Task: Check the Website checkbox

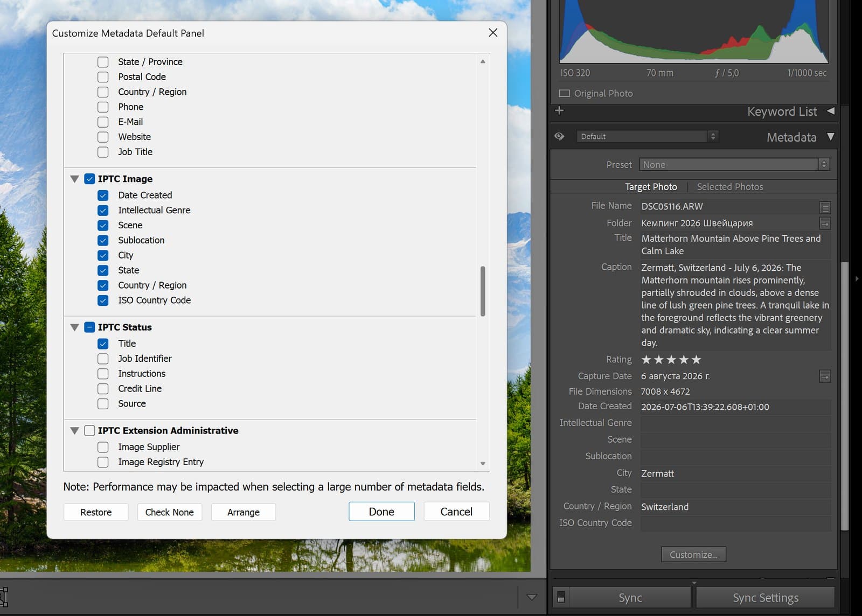Action: click(x=103, y=137)
